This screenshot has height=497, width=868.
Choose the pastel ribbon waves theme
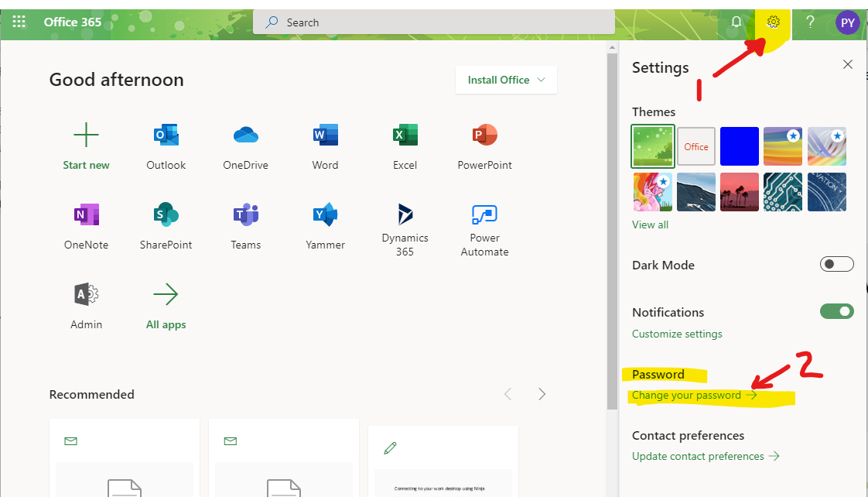826,146
